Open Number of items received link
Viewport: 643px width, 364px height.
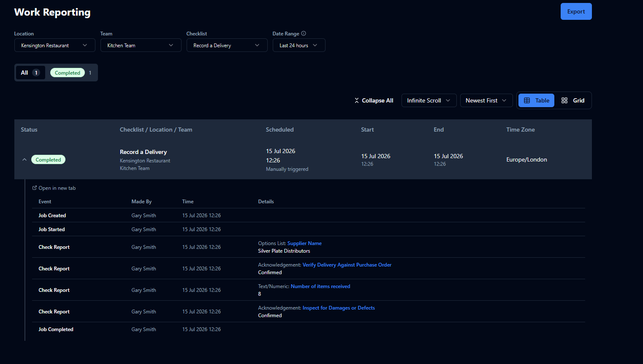[320, 286]
